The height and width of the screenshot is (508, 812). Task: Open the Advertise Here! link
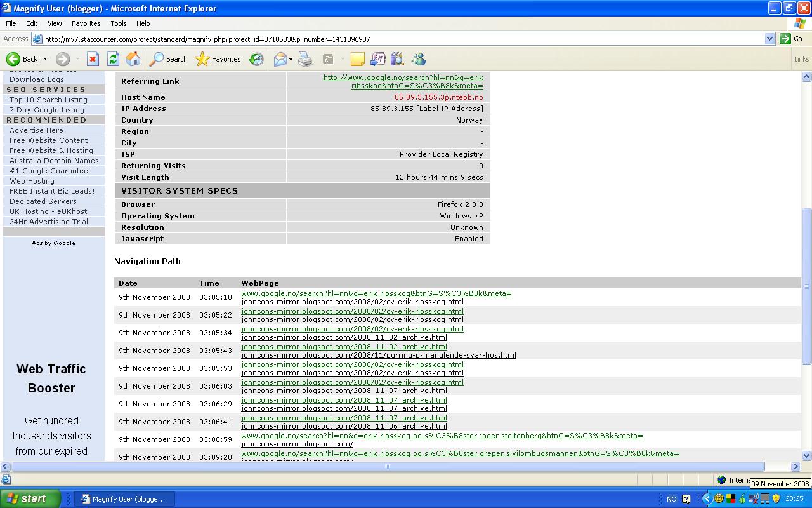click(37, 130)
